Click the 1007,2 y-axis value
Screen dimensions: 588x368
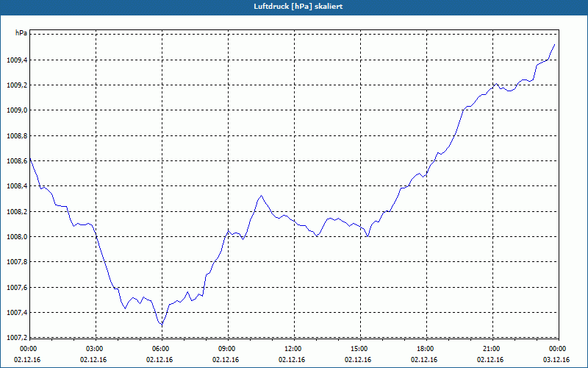click(x=17, y=338)
